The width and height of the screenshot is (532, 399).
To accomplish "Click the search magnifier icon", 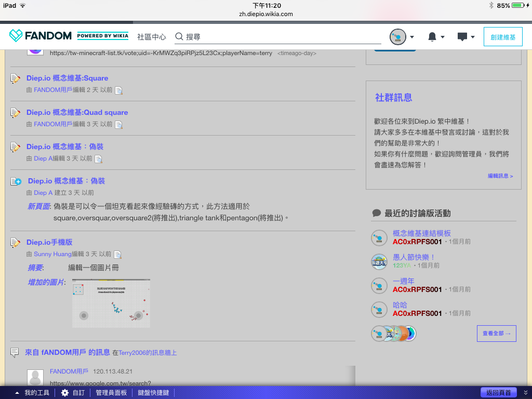I will [179, 36].
